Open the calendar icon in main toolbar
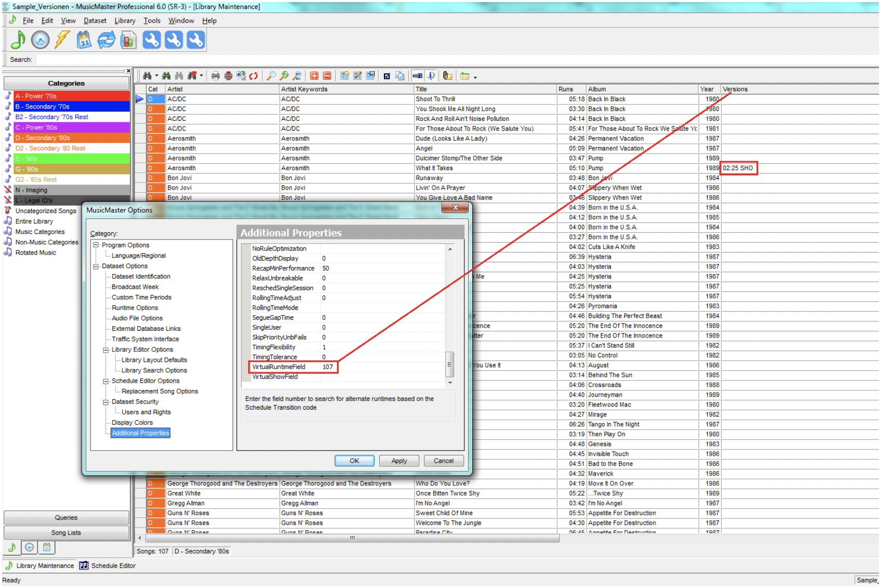The image size is (880, 588). (x=84, y=40)
